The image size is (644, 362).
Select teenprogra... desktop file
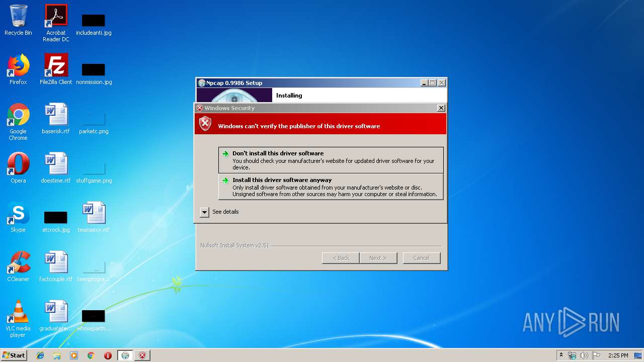[x=94, y=271]
